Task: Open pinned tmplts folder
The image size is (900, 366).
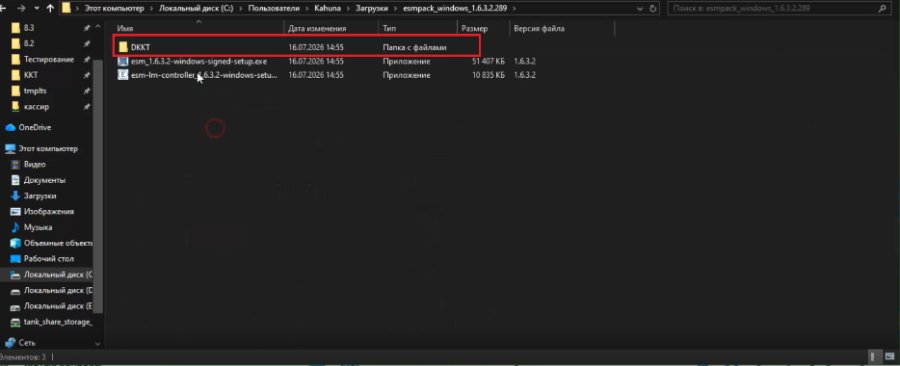Action: [x=35, y=91]
